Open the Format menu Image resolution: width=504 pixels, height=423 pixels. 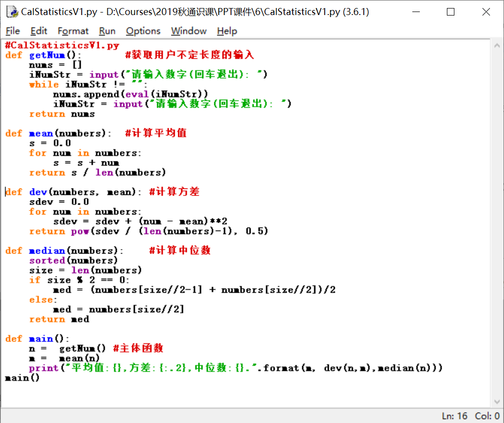pos(73,31)
